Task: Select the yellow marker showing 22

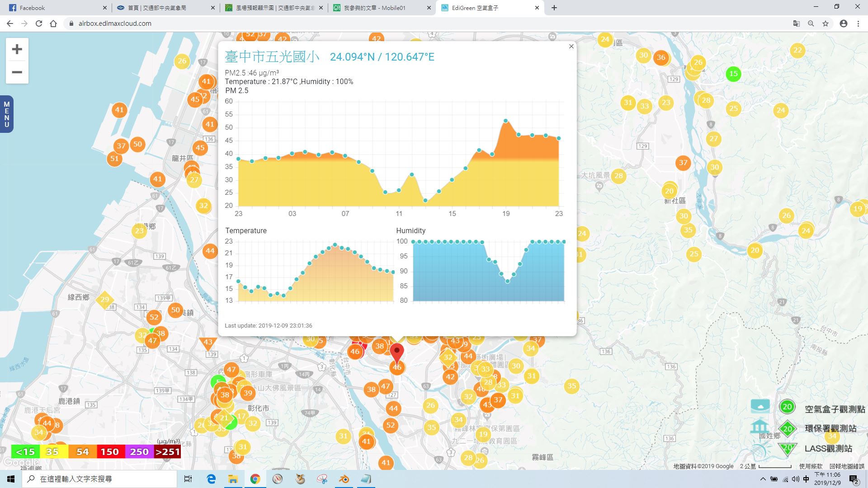Action: coord(797,50)
